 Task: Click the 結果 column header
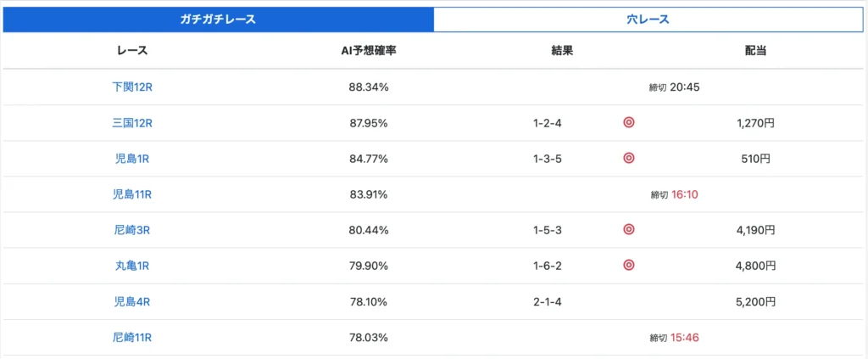[562, 51]
